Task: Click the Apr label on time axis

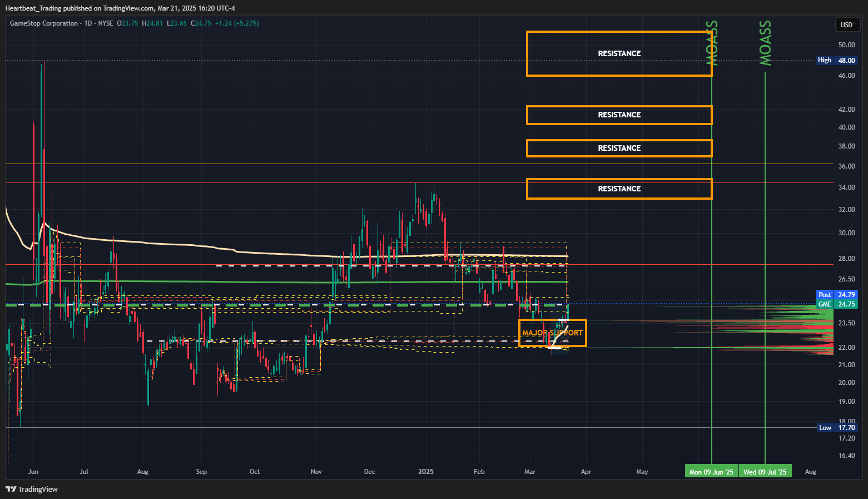Action: 586,472
